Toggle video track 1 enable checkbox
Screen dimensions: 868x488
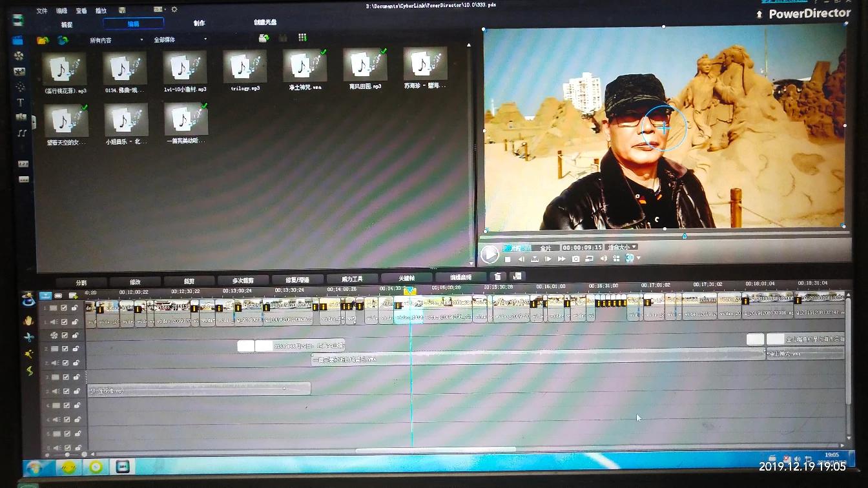pyautogui.click(x=64, y=308)
